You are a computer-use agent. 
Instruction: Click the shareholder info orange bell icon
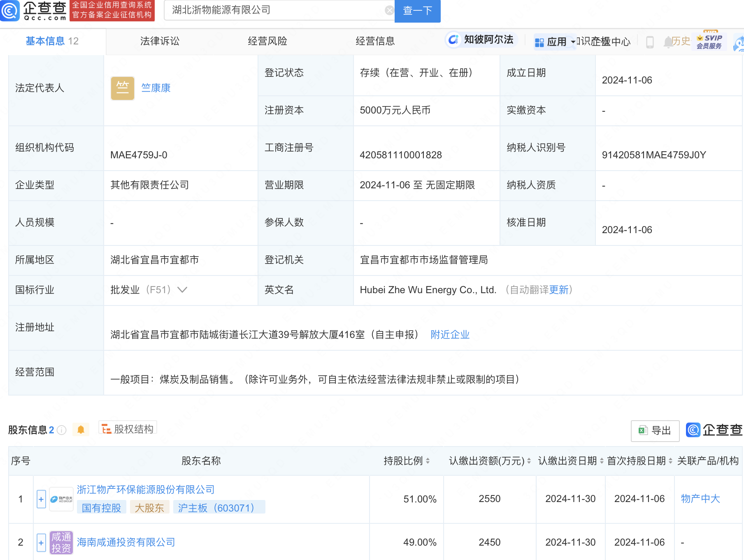pos(81,430)
